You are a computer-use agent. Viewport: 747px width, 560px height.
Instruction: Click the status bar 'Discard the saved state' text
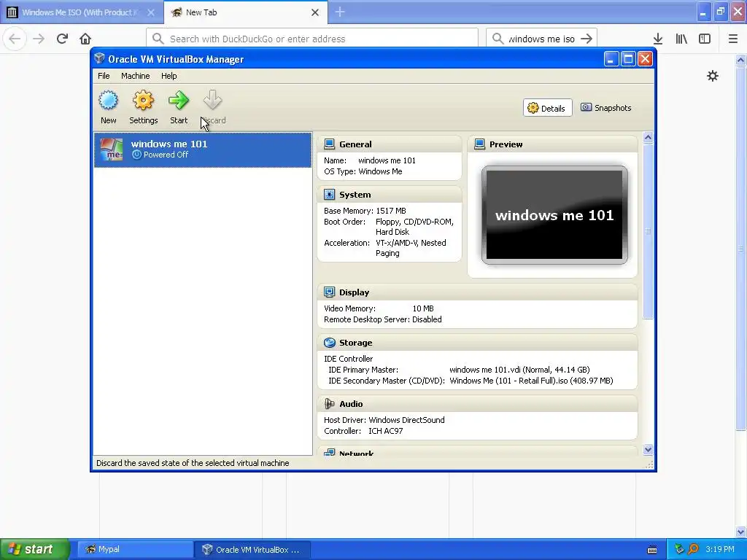[x=193, y=463]
